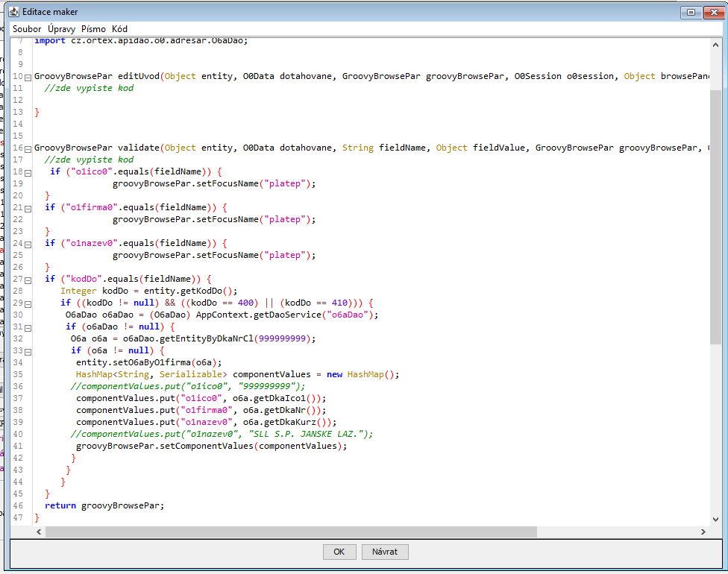Click the scroll left arrow under the code
Viewport: 728px width, 574px height.
[38, 532]
